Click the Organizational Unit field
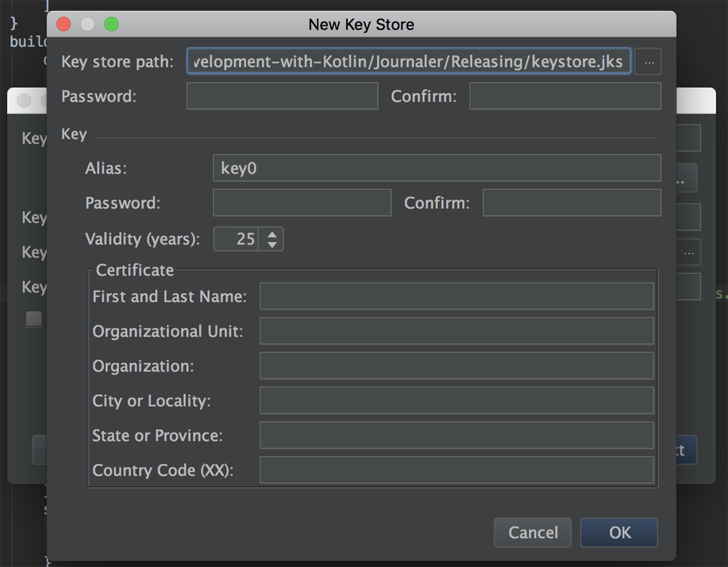Screen dimensions: 728x567 (457, 331)
